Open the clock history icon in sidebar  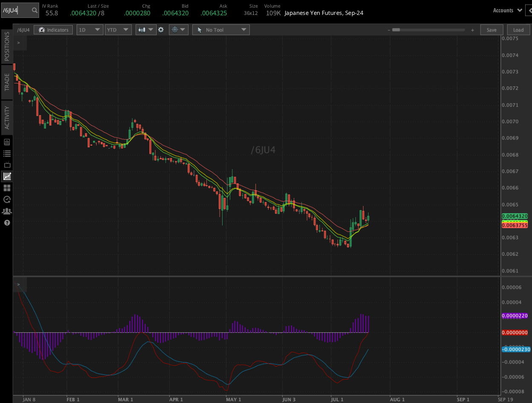(7, 199)
